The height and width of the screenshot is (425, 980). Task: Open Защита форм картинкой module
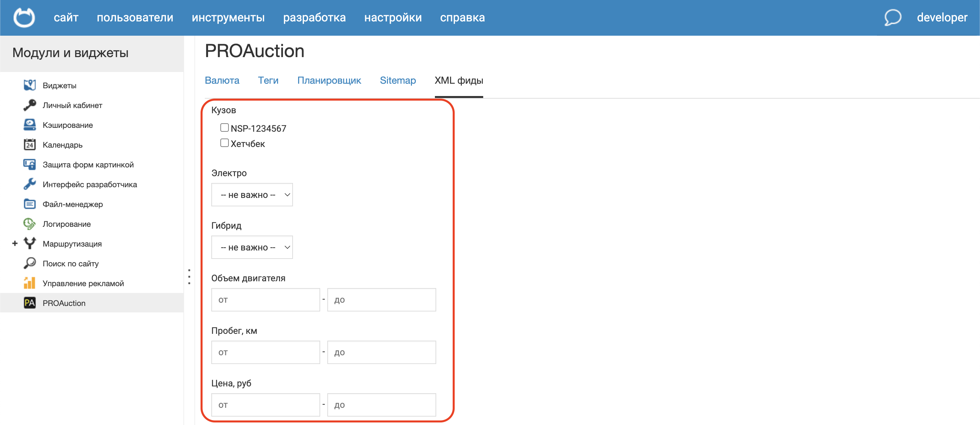pos(88,164)
